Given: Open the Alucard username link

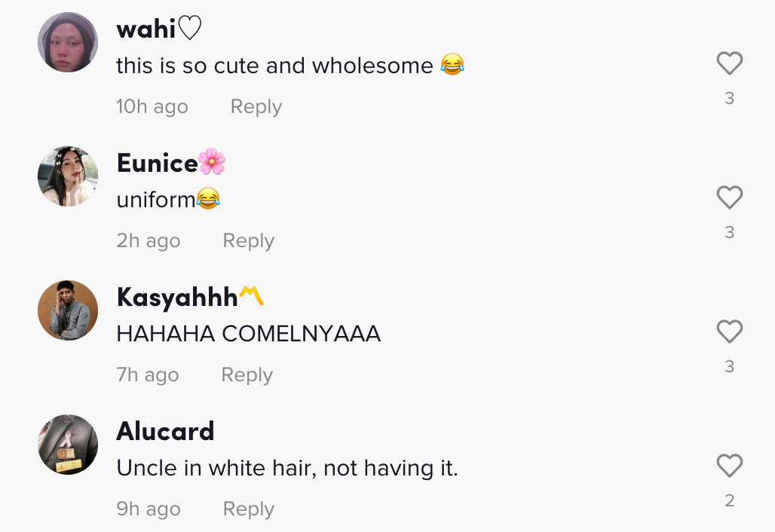Looking at the screenshot, I should tap(166, 431).
